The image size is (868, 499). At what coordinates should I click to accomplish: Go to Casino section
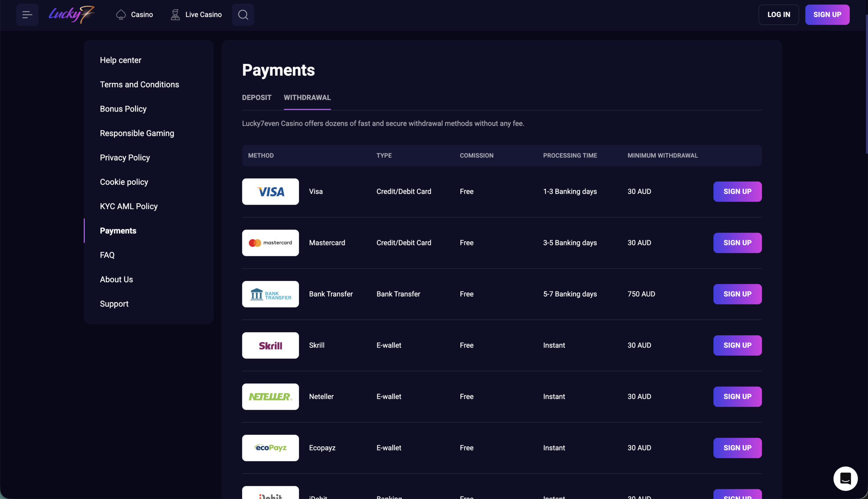135,15
